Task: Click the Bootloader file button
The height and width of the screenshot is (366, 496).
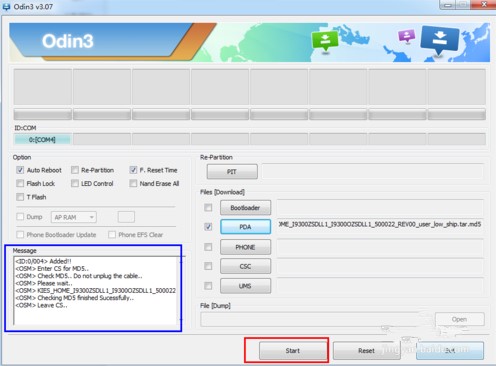Action: tap(245, 208)
